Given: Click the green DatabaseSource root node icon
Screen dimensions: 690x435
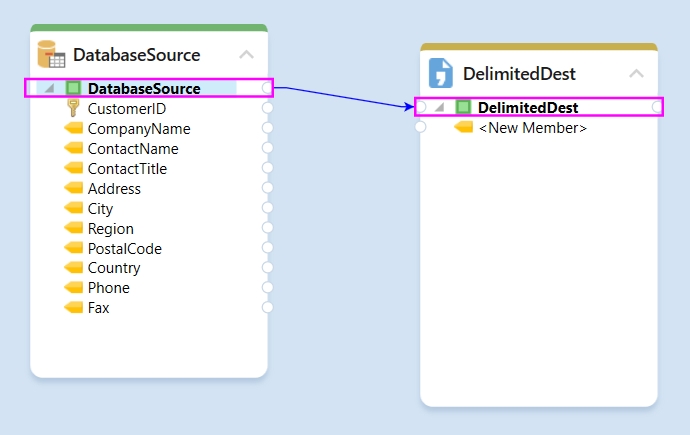Looking at the screenshot, I should click(x=72, y=88).
